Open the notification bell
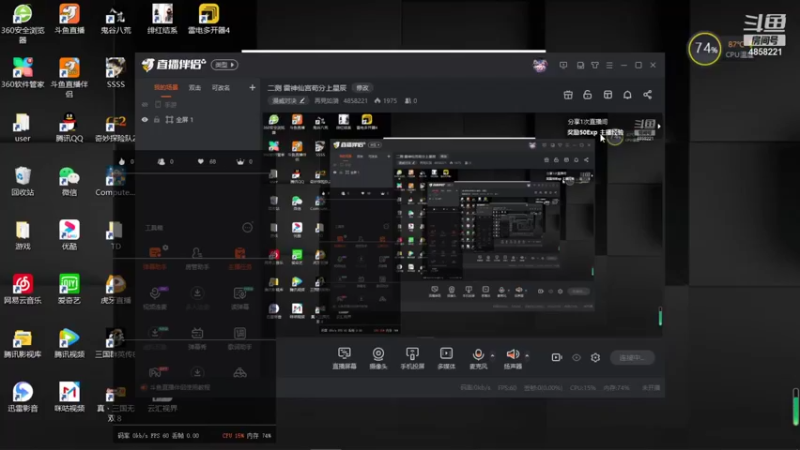Viewport: 800px width, 450px height. (627, 95)
